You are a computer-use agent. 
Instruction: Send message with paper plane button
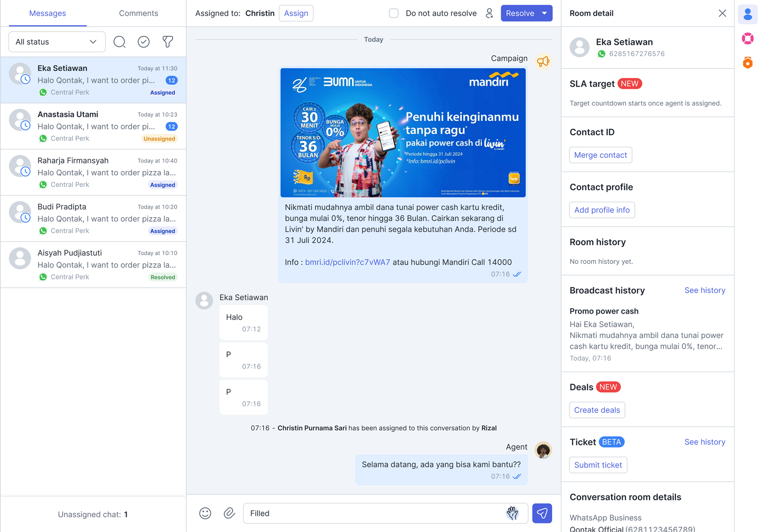coord(542,513)
